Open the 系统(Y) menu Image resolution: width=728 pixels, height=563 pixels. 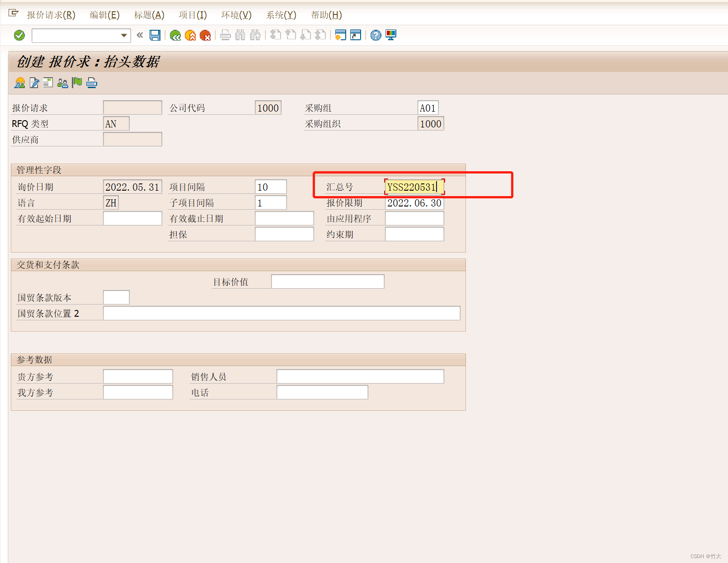pos(281,15)
